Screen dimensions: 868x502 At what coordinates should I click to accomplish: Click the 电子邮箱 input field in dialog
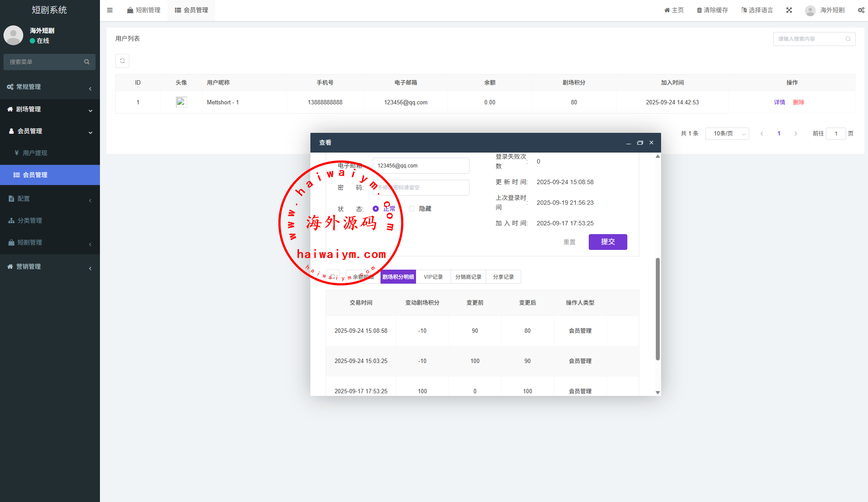point(420,166)
